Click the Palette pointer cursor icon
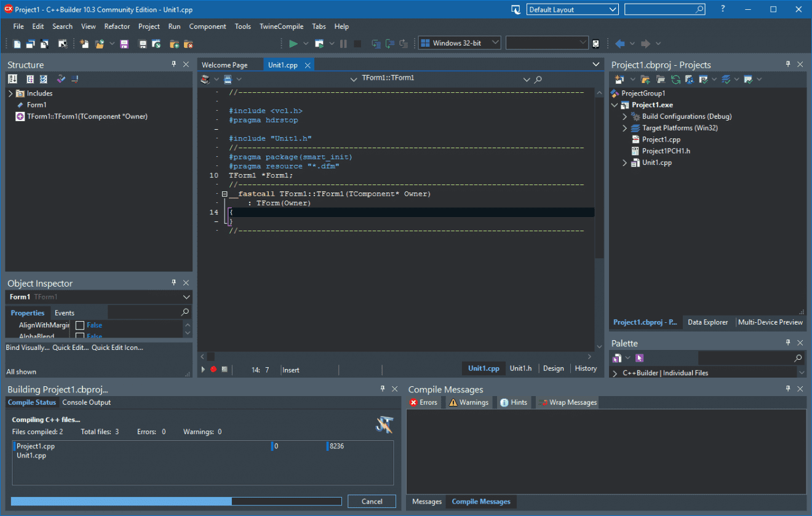Viewport: 812px width, 516px height. [639, 358]
